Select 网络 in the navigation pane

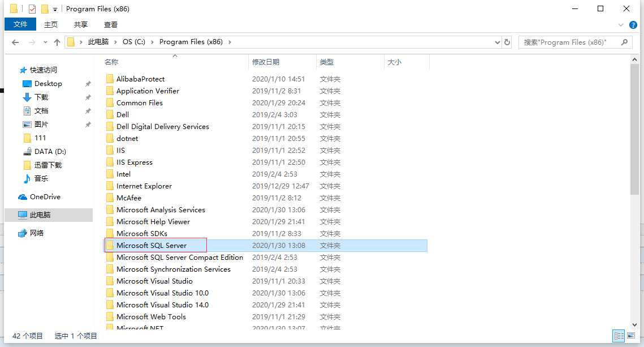click(36, 233)
